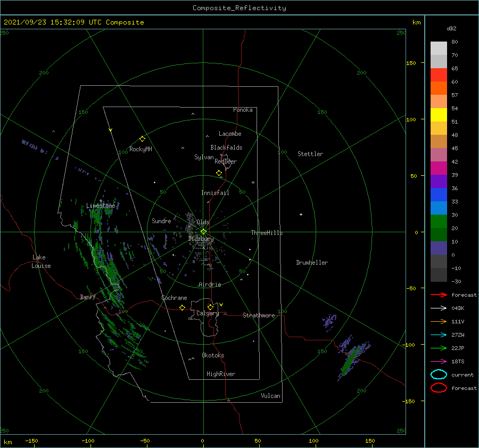Select the magenta 18TS arrow symbol
479x448 pixels.
point(439,362)
